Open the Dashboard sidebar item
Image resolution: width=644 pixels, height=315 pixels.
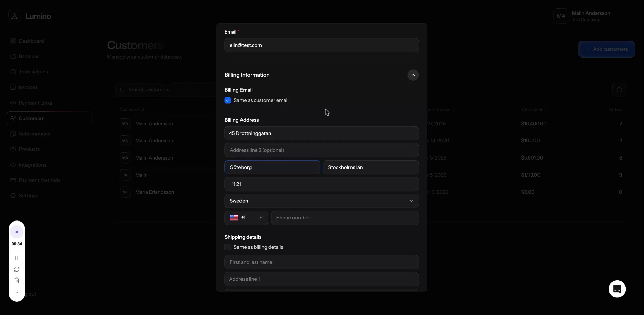pos(31,41)
